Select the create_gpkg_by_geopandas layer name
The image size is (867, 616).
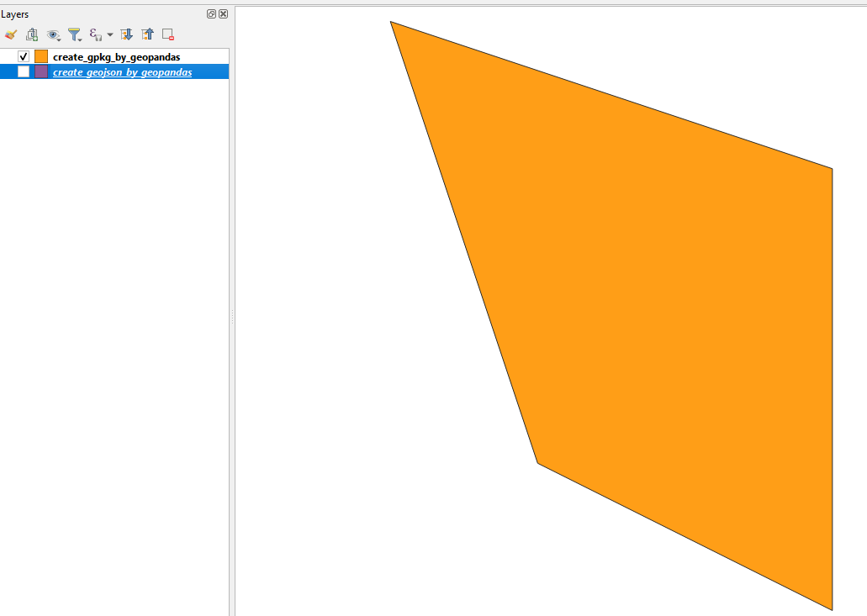coord(117,57)
